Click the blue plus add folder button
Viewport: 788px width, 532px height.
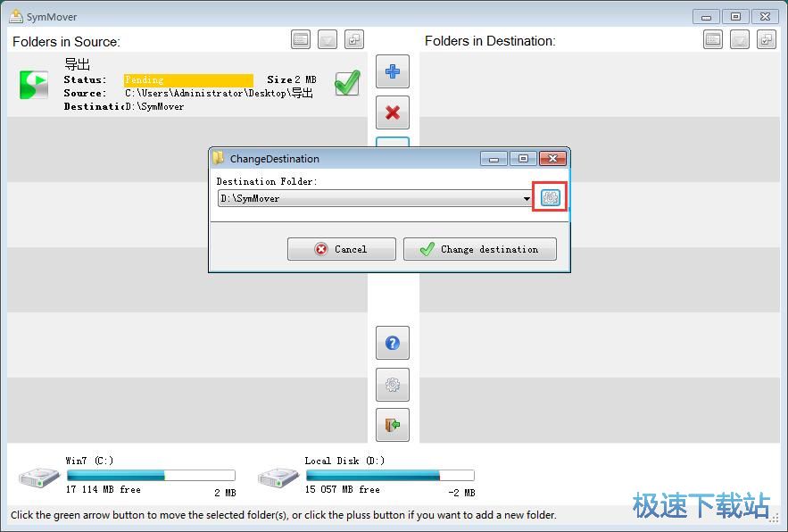(393, 71)
